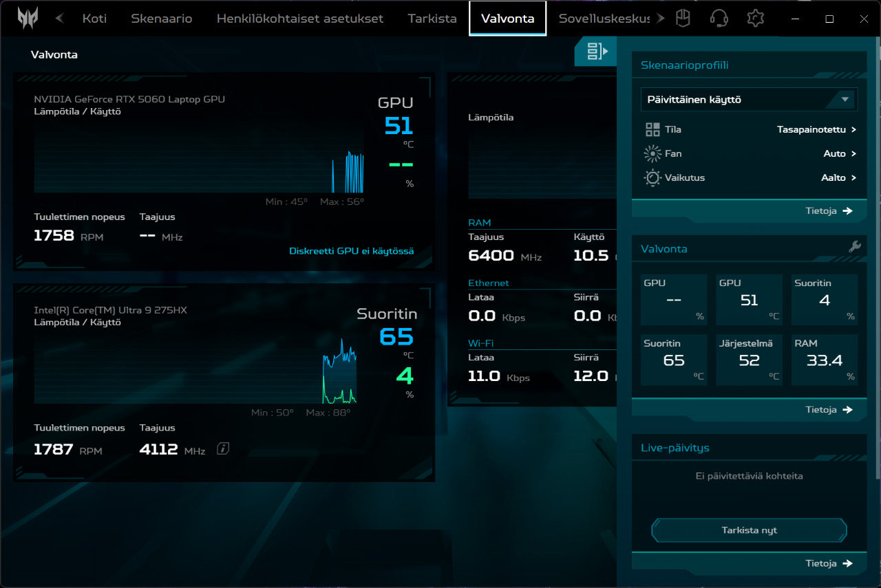Click the side panel vertical scrollbar

(877, 258)
